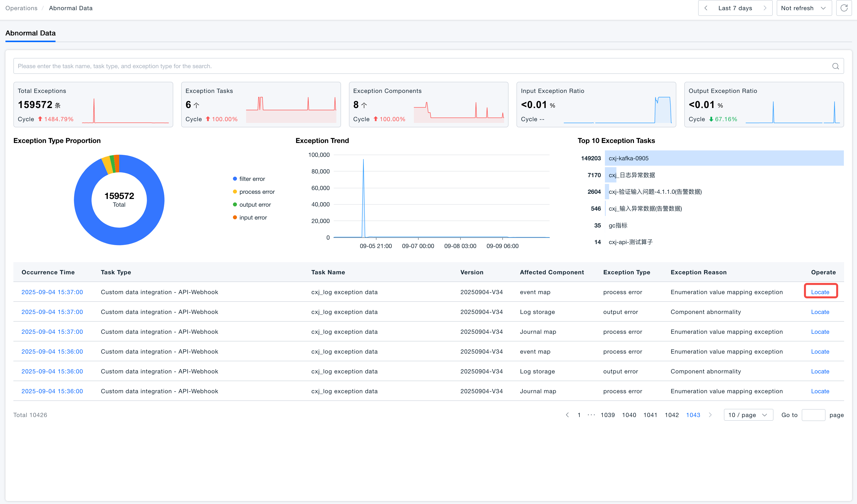Click the Go to page input field
Screen dimensions: 857x504
(813, 415)
